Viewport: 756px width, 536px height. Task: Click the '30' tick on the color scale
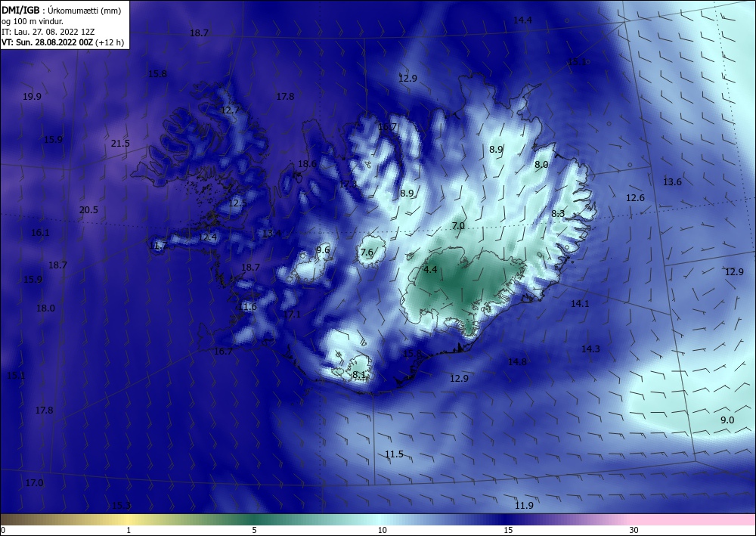pos(634,530)
